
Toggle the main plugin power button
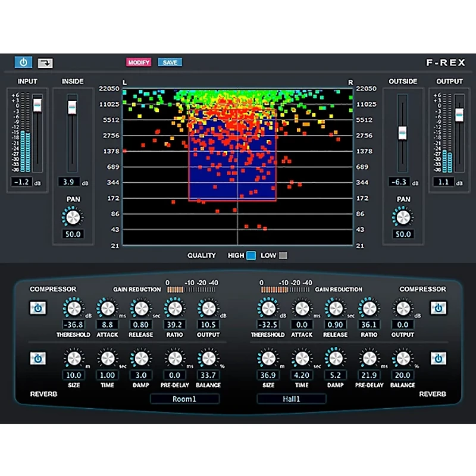[x=23, y=62]
